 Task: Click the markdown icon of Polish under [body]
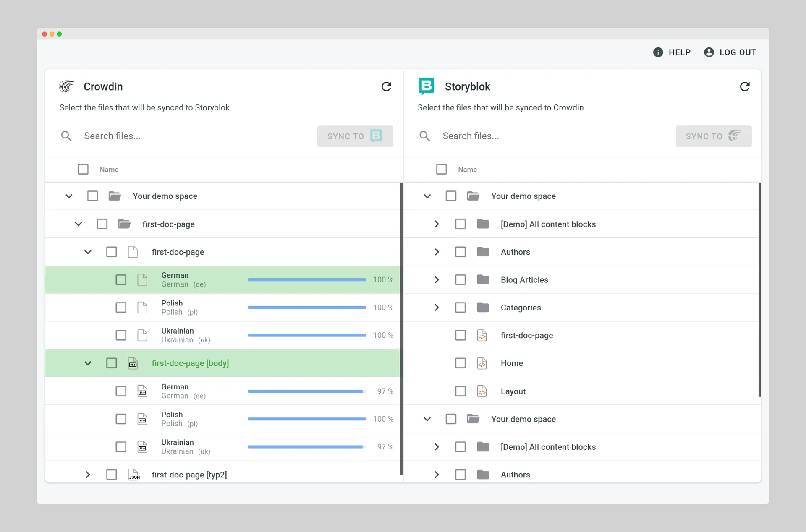point(142,419)
